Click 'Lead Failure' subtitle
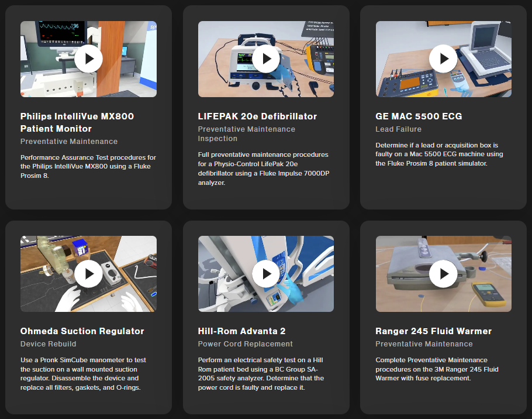The width and height of the screenshot is (532, 419). click(398, 129)
